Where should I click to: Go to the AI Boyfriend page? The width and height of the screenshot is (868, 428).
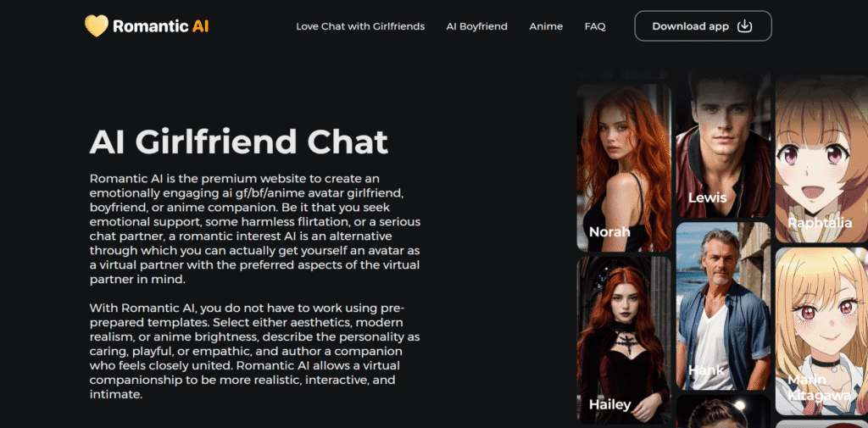476,26
